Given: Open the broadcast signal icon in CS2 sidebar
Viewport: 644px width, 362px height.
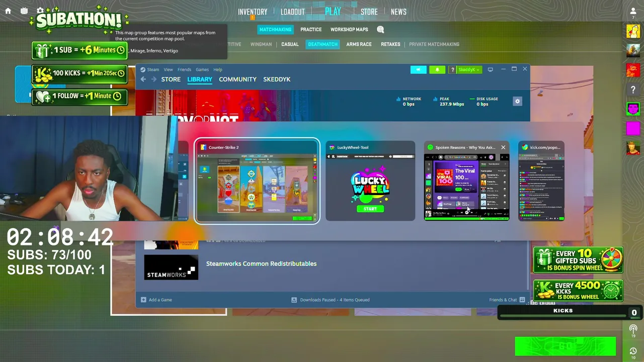Looking at the screenshot, I should click(x=633, y=328).
